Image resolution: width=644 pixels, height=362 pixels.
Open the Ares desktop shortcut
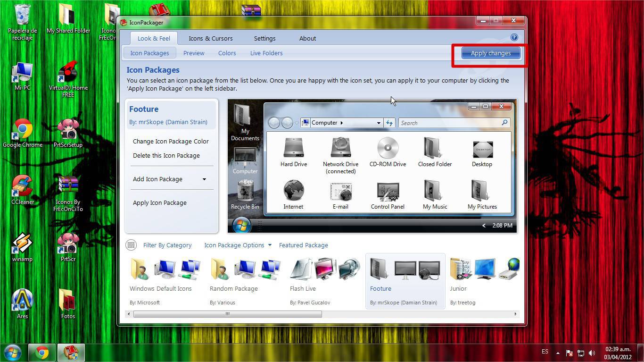click(x=22, y=301)
